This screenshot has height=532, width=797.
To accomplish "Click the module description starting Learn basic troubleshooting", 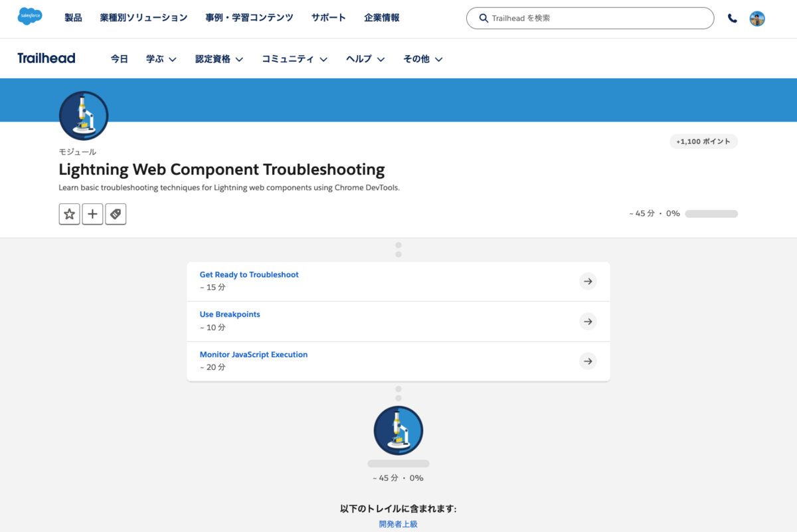I will [x=229, y=188].
